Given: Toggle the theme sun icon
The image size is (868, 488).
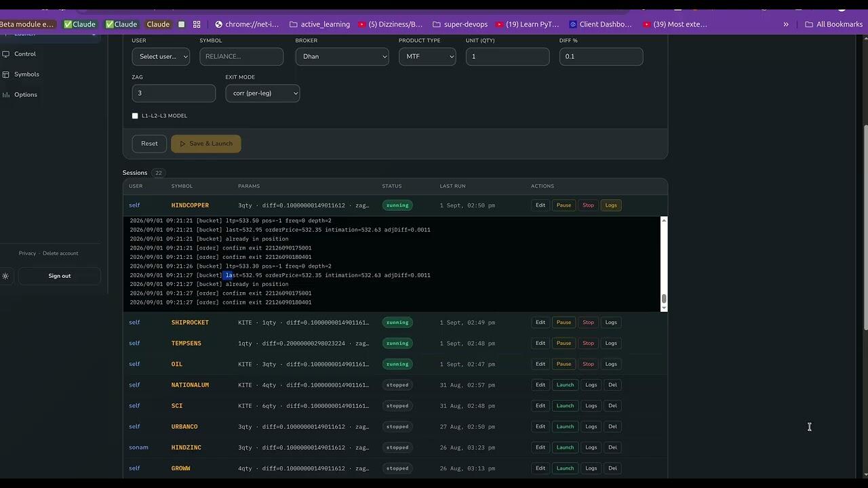Looking at the screenshot, I should coord(5,276).
